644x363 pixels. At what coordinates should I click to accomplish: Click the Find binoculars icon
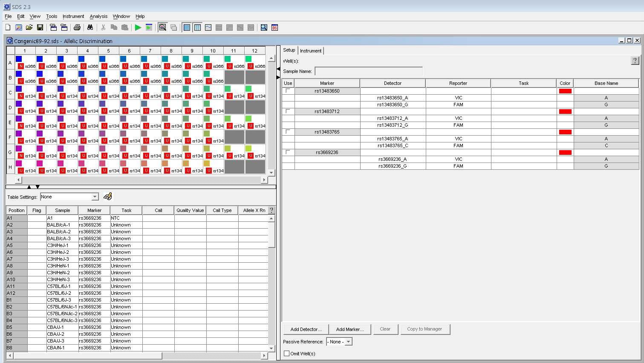[90, 27]
